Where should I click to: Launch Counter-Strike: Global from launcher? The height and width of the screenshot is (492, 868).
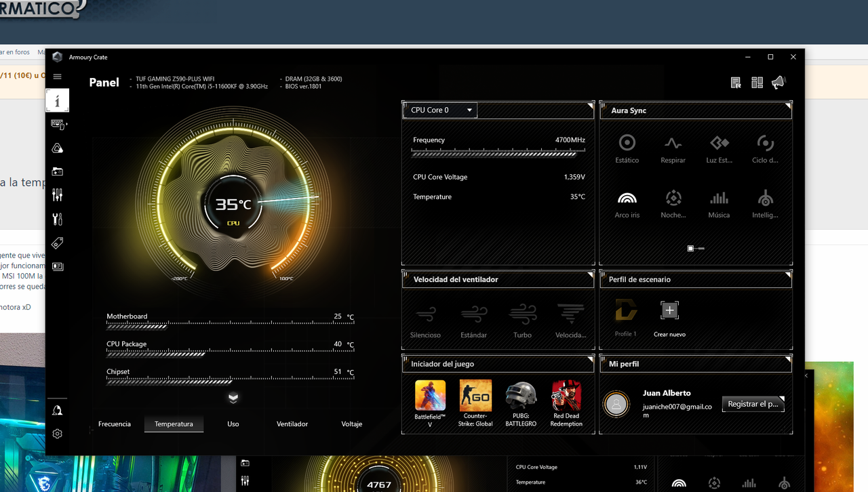coord(475,403)
